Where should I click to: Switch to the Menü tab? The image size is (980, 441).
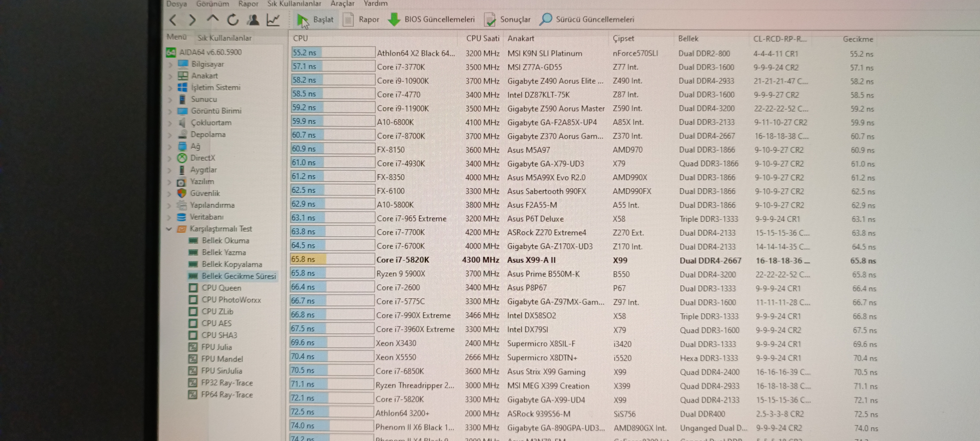(x=177, y=37)
